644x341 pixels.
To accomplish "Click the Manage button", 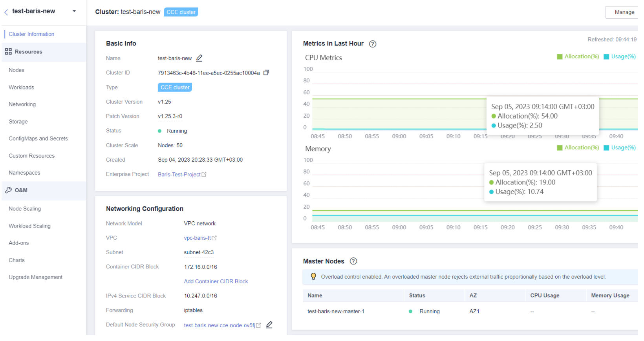I will [x=624, y=12].
